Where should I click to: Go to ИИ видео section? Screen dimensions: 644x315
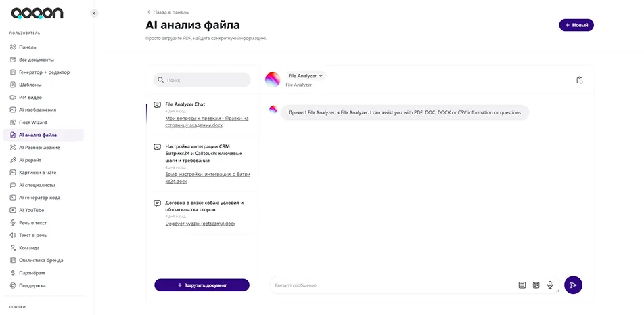(x=30, y=97)
